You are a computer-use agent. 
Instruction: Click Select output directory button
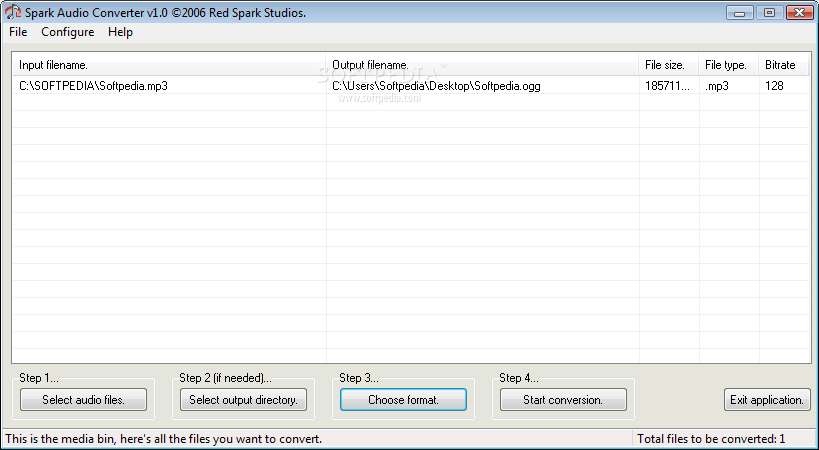pos(243,400)
